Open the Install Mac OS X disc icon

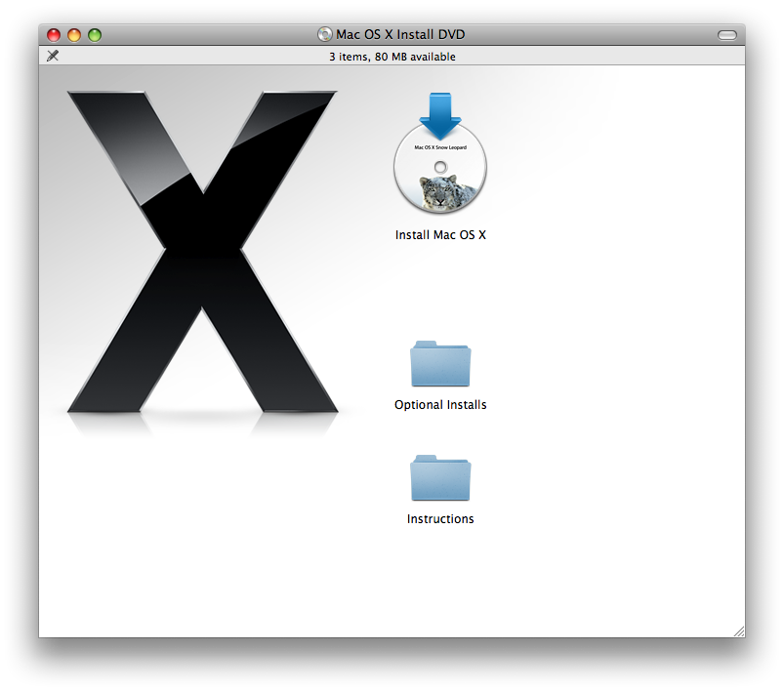pyautogui.click(x=440, y=153)
